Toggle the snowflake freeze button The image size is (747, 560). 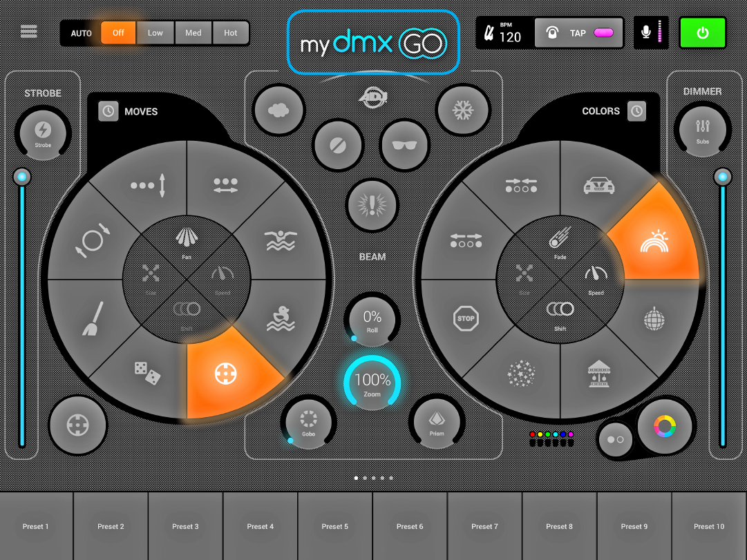coord(462,110)
